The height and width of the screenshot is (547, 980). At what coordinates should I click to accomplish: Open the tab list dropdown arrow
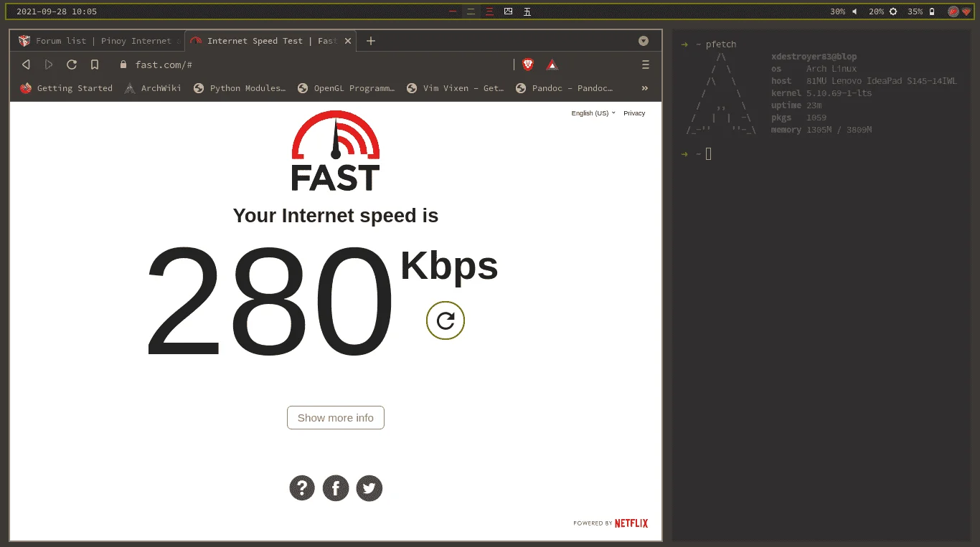point(644,41)
